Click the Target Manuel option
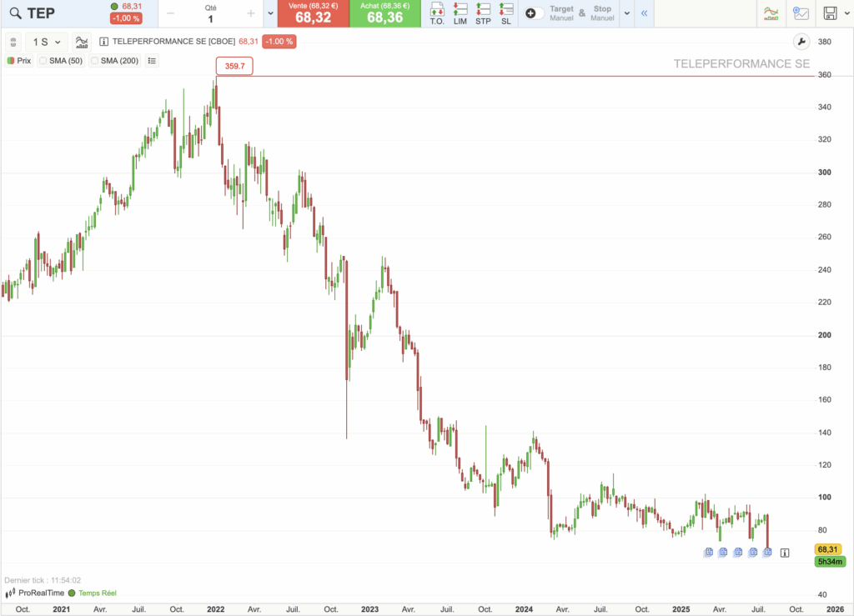Viewport: 854px width, 616px height. click(560, 13)
